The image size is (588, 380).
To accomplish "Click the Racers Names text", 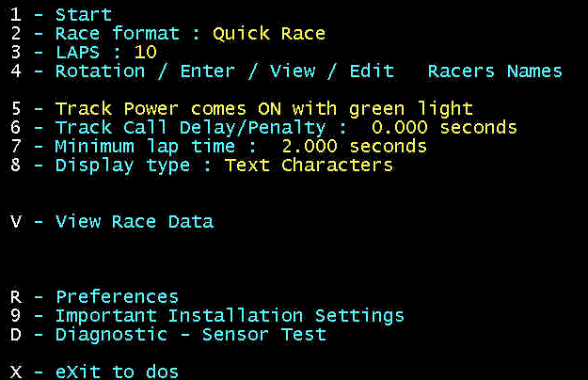I will 495,71.
